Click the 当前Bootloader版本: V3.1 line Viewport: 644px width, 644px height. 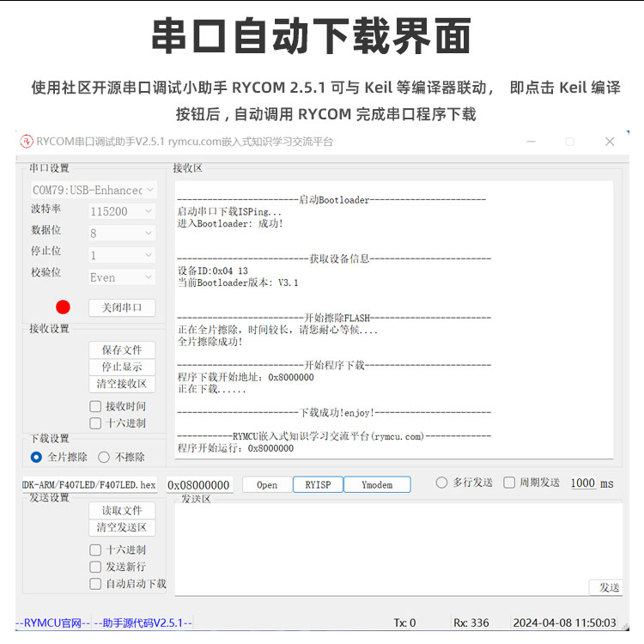click(238, 283)
